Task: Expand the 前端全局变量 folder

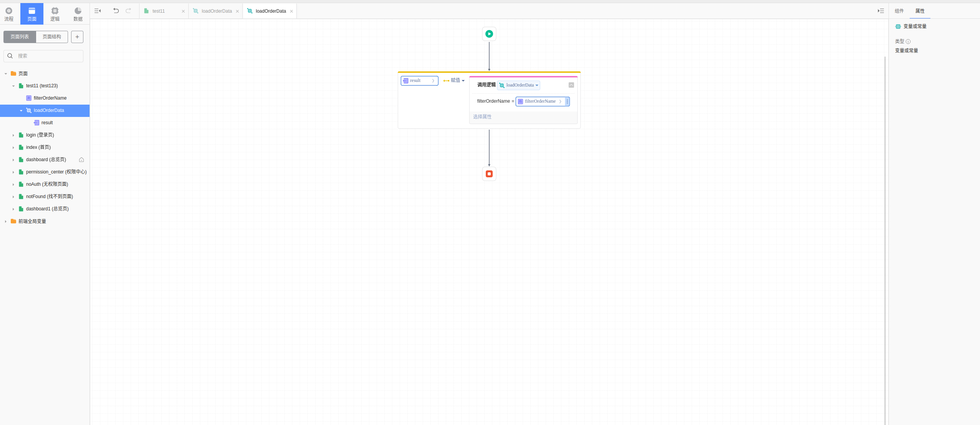Action: coord(6,221)
